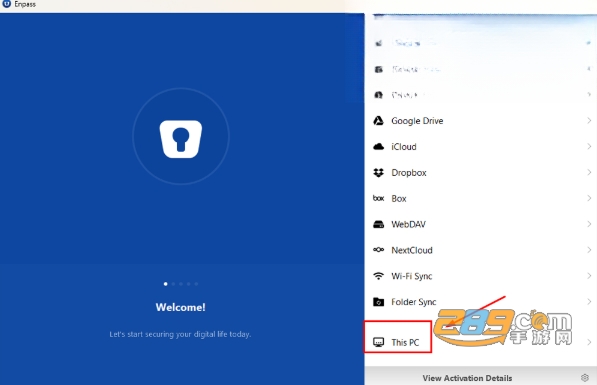The width and height of the screenshot is (597, 385).
Task: Expand the This PC row chevron
Action: tap(589, 342)
